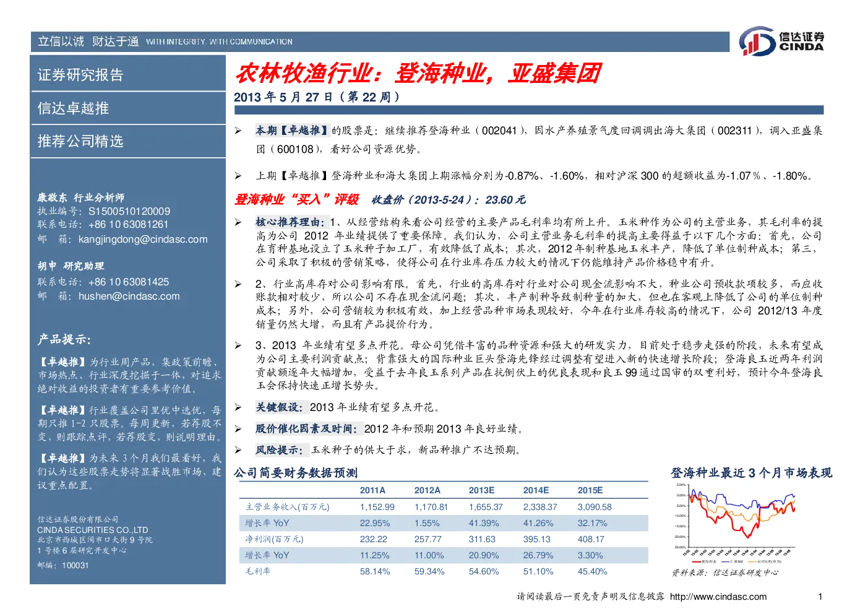Click the net profit cell 408.17
Viewport: 868px width, 614px height.
591,539
